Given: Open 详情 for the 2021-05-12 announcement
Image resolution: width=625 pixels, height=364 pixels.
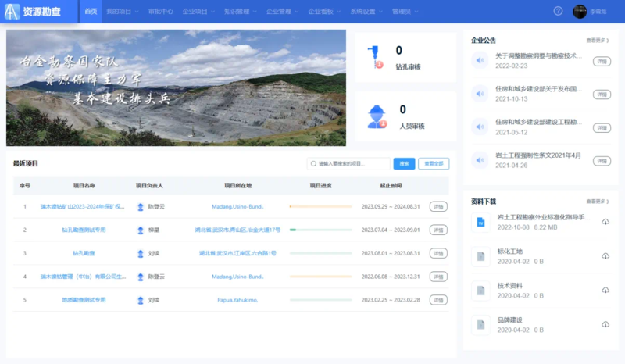Looking at the screenshot, I should 602,128.
